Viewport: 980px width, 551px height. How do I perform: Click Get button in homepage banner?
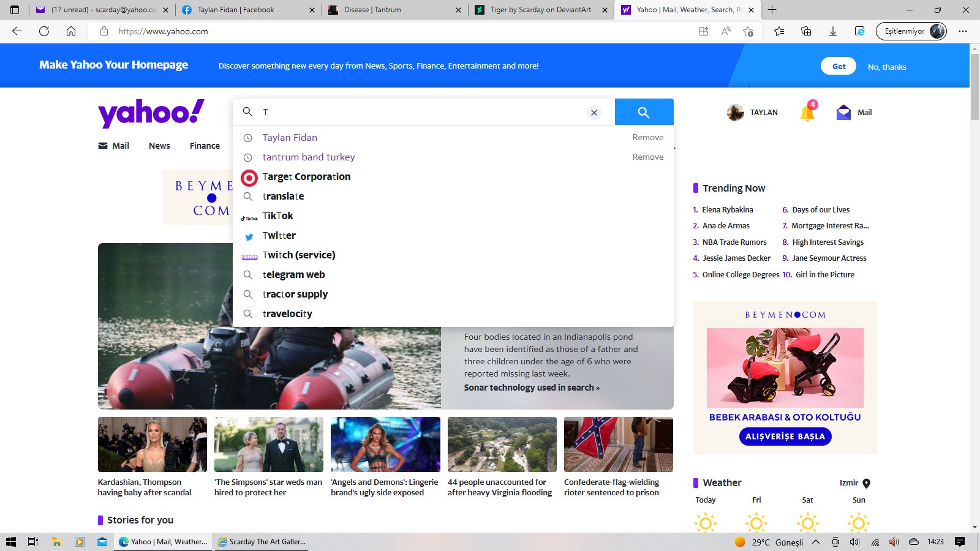tap(839, 66)
